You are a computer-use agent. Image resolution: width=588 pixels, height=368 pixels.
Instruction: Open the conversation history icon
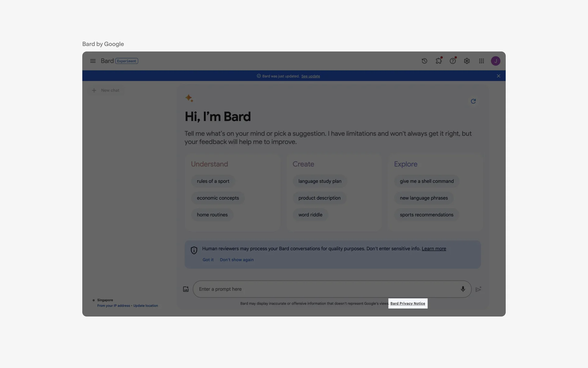click(424, 61)
